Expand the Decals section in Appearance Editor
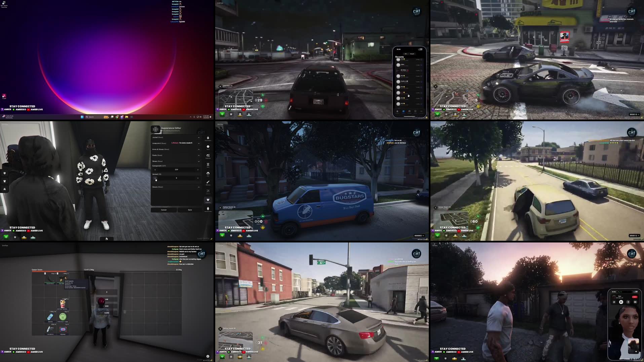This screenshot has height=362, width=644. tap(199, 187)
